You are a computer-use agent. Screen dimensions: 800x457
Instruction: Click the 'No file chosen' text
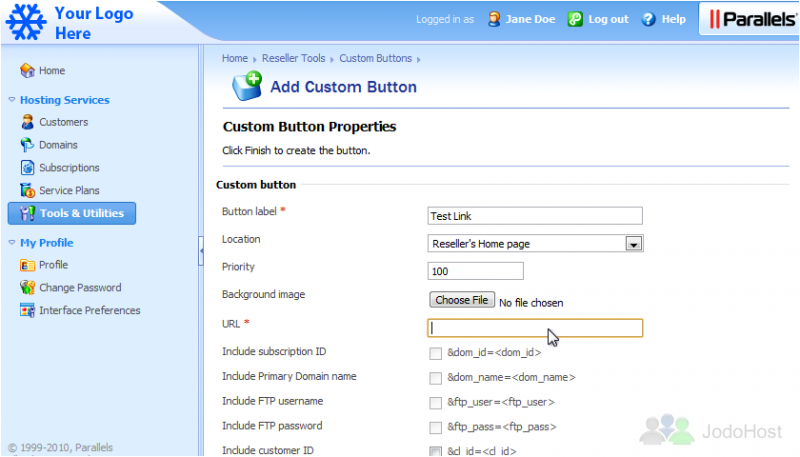(531, 303)
